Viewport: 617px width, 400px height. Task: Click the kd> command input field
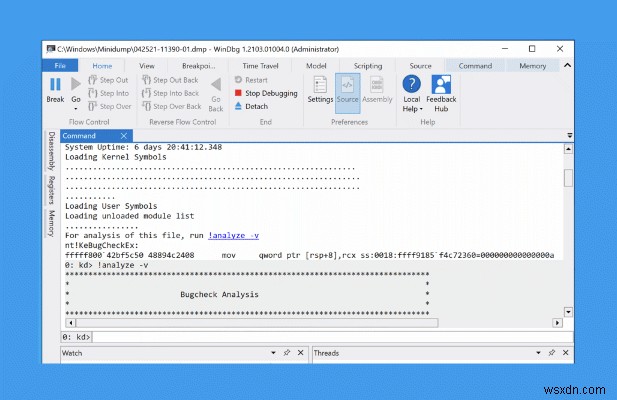click(333, 337)
